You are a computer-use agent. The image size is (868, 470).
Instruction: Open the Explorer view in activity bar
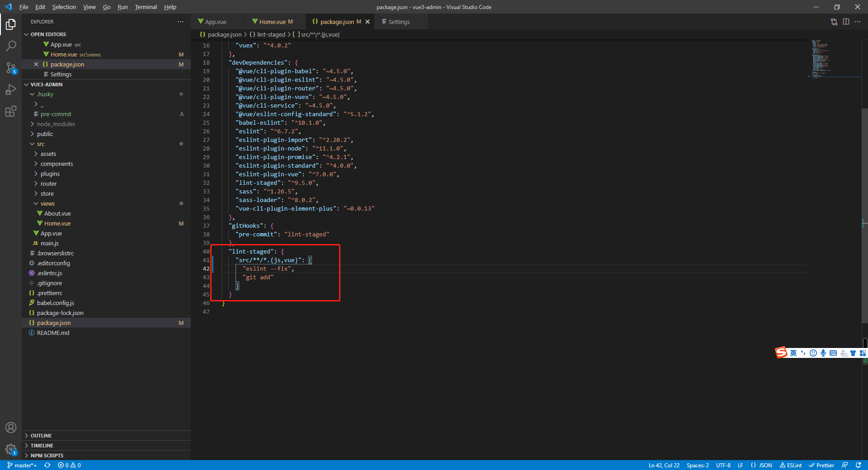click(11, 24)
